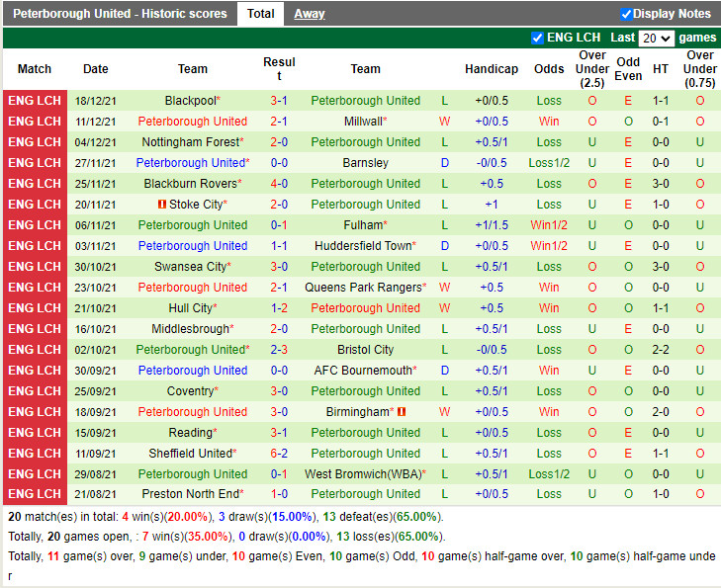Click the Handicap column header
Image resolution: width=721 pixels, height=588 pixels.
[x=492, y=69]
